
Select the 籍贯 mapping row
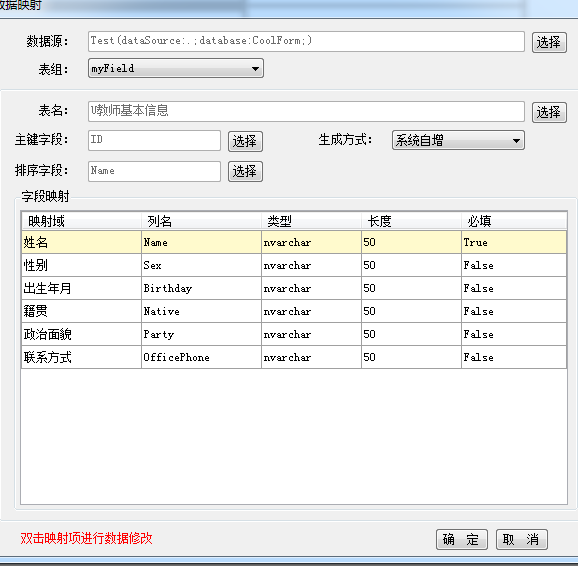pyautogui.click(x=294, y=311)
